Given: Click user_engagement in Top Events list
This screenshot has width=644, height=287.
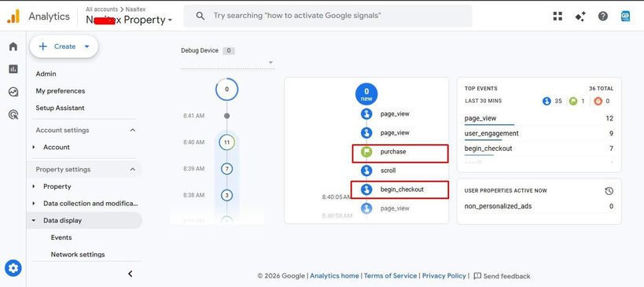Looking at the screenshot, I should point(491,134).
